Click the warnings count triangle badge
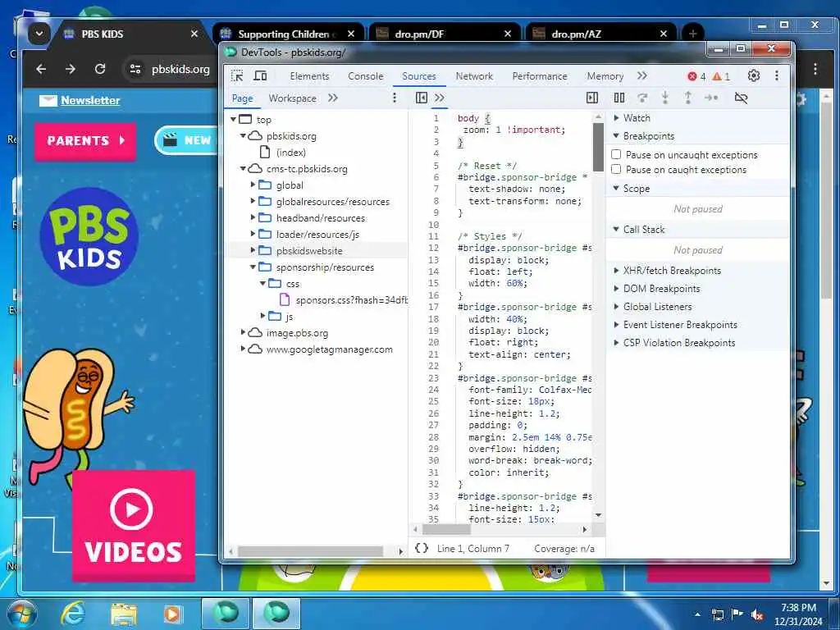Viewport: 840px width, 630px height. 721,76
